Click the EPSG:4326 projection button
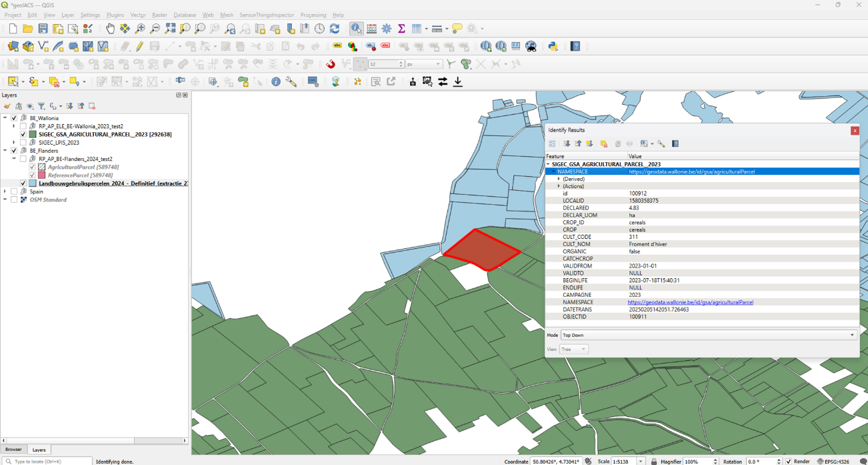This screenshot has width=868, height=465. coord(837,461)
